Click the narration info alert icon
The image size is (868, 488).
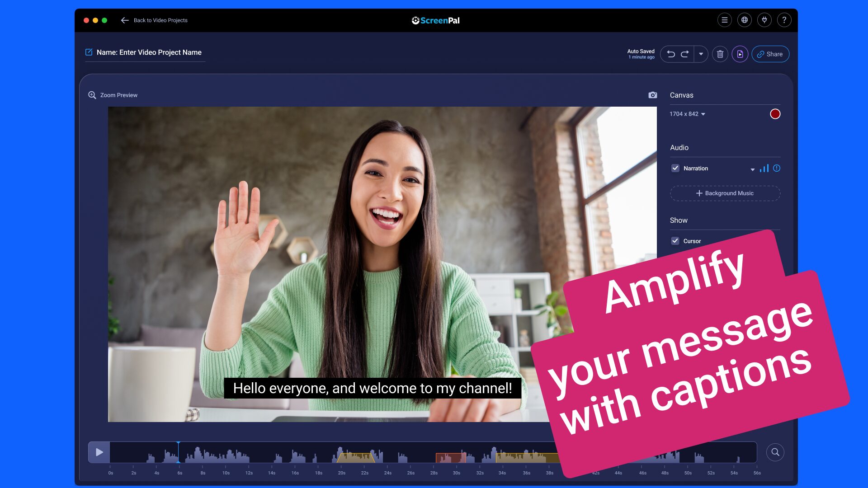[x=777, y=168]
